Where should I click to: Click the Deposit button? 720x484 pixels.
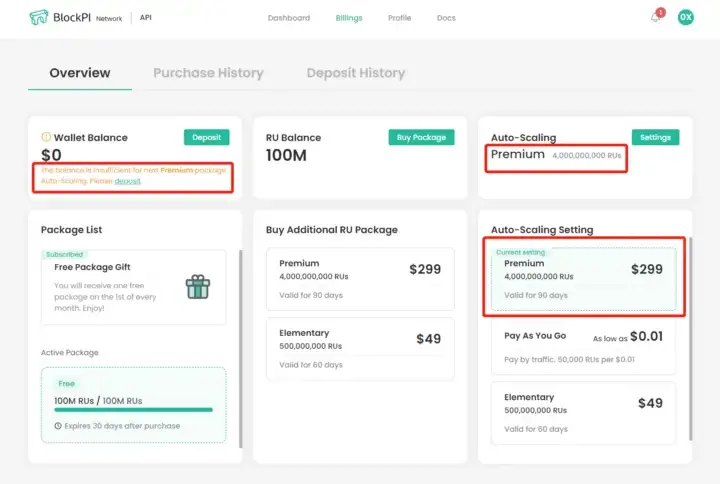pyautogui.click(x=207, y=137)
